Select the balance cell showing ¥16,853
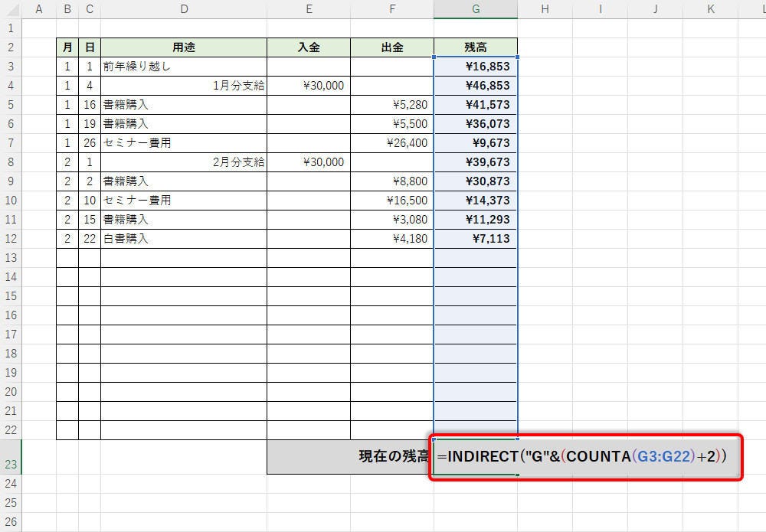Image resolution: width=766 pixels, height=532 pixels. tap(476, 67)
